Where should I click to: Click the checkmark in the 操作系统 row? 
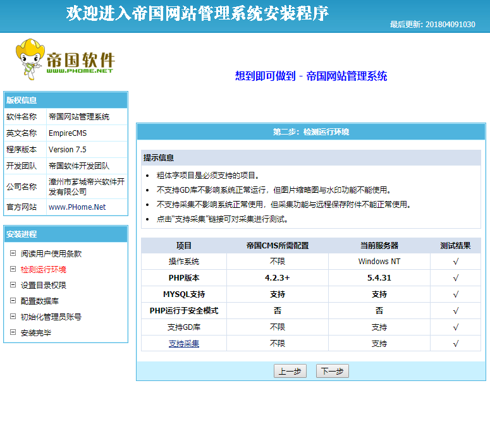[455, 262]
